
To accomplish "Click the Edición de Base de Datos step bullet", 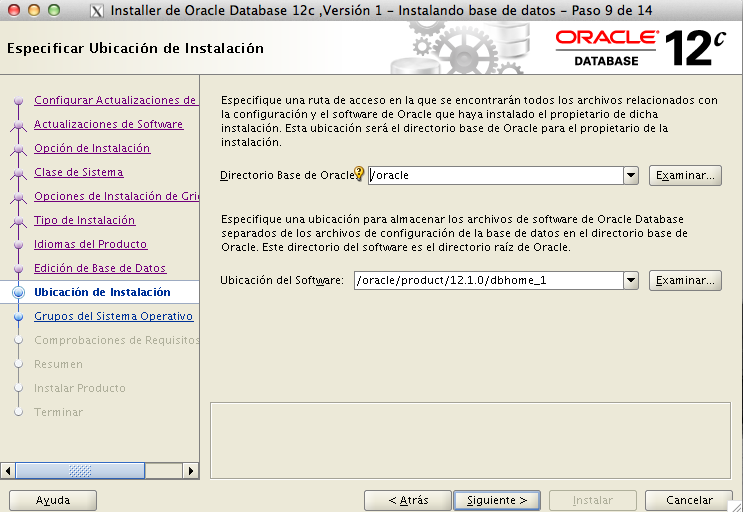I will (x=18, y=269).
